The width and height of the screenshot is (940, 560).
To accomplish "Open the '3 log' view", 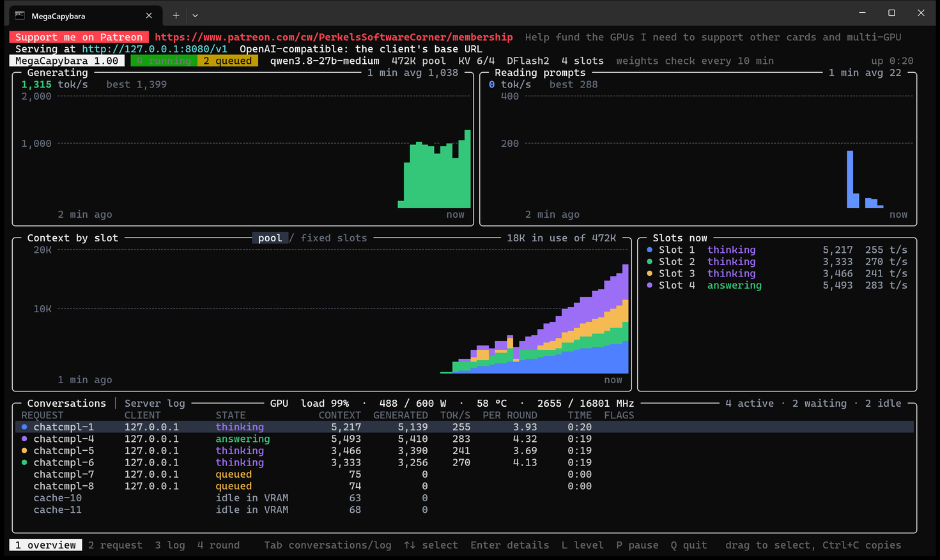I will [170, 545].
